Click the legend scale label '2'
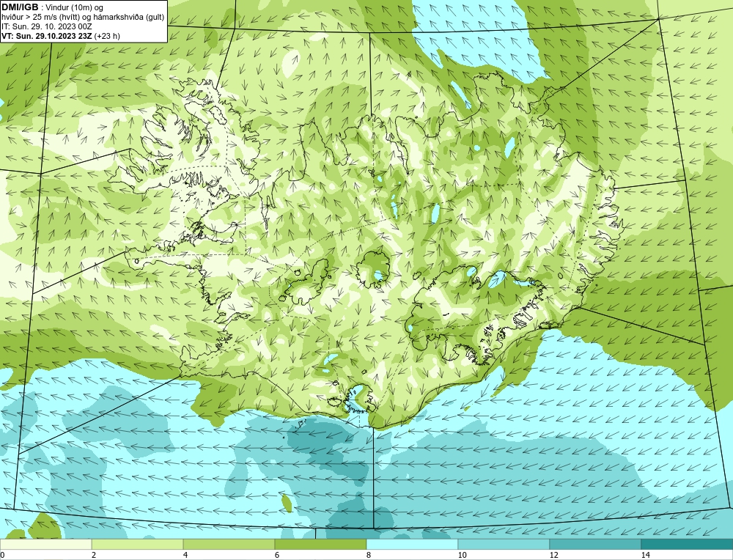The width and height of the screenshot is (733, 560). click(94, 556)
